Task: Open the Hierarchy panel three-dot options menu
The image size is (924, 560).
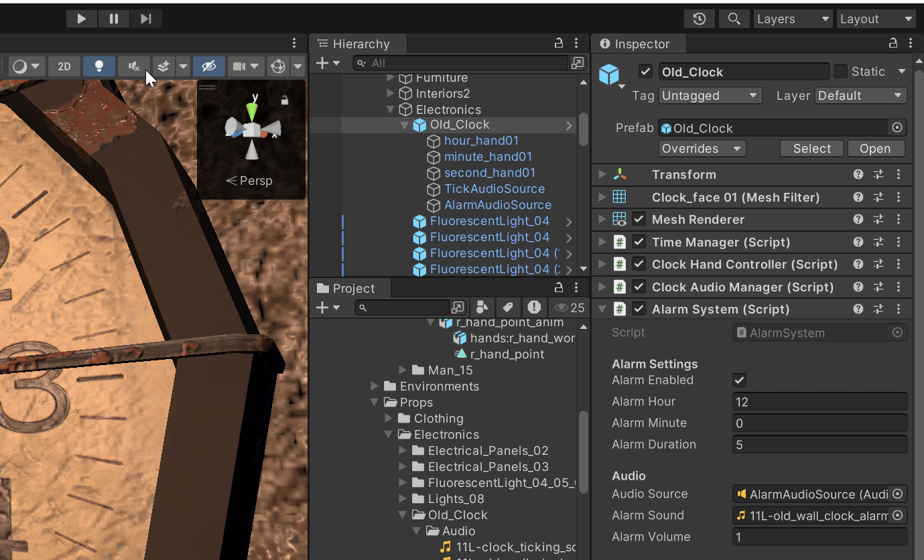Action: pyautogui.click(x=576, y=44)
